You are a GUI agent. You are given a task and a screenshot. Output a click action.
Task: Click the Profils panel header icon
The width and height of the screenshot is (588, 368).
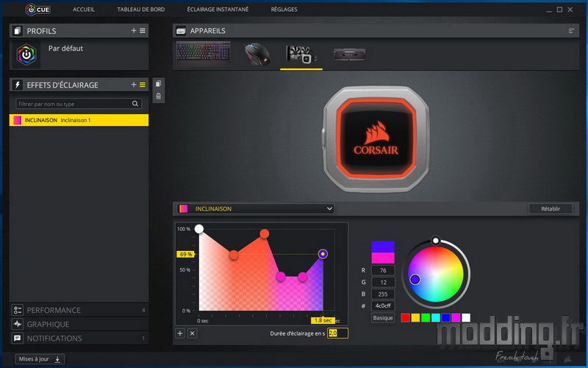point(17,31)
